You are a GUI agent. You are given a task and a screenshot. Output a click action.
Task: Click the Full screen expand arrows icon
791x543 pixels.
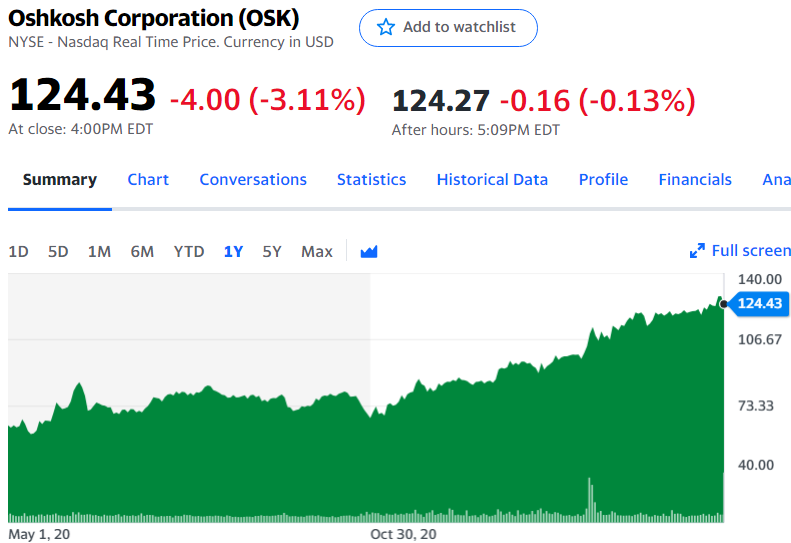[697, 251]
